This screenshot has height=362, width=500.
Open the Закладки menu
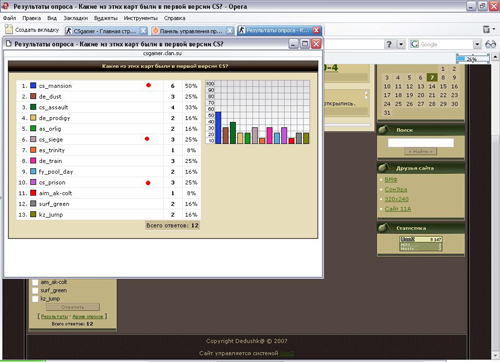pos(76,18)
